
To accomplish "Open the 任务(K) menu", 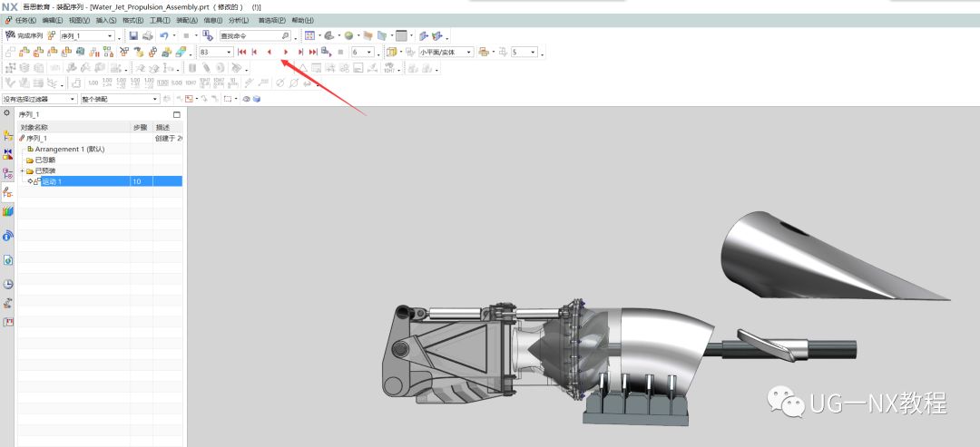I will tap(25, 21).
